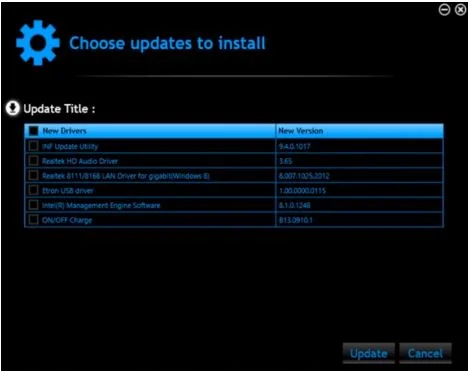This screenshot has width=468, height=371.
Task: Minimize the updater window
Action: (444, 10)
